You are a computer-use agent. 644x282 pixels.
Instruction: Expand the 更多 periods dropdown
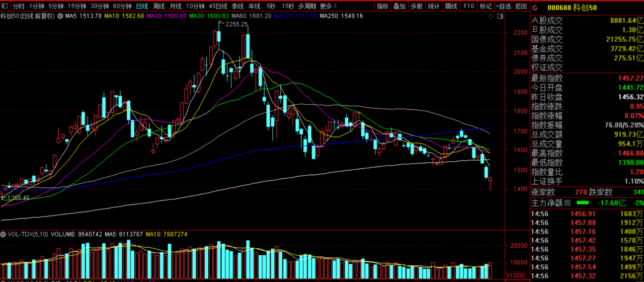328,7
